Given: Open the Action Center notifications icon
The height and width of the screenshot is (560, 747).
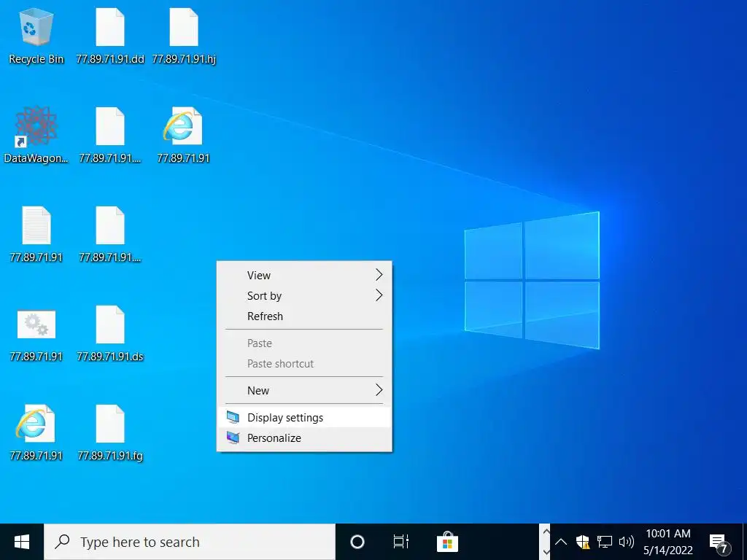Looking at the screenshot, I should 719,542.
